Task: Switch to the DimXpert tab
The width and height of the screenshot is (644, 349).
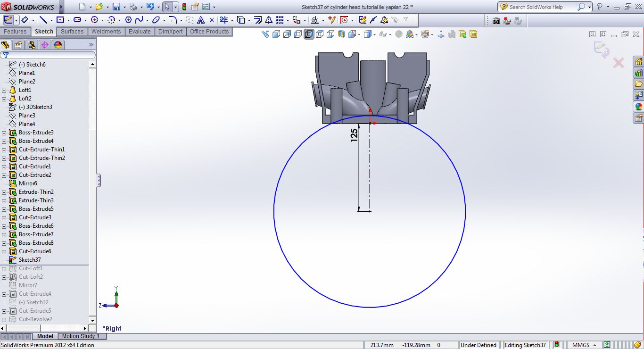Action: [171, 32]
